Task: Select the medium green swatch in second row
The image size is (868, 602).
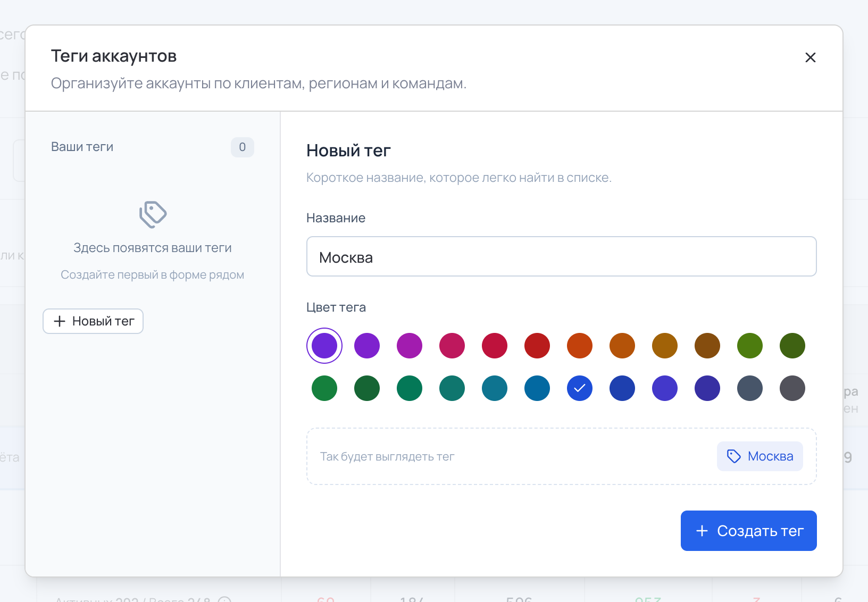Action: pyautogui.click(x=324, y=388)
